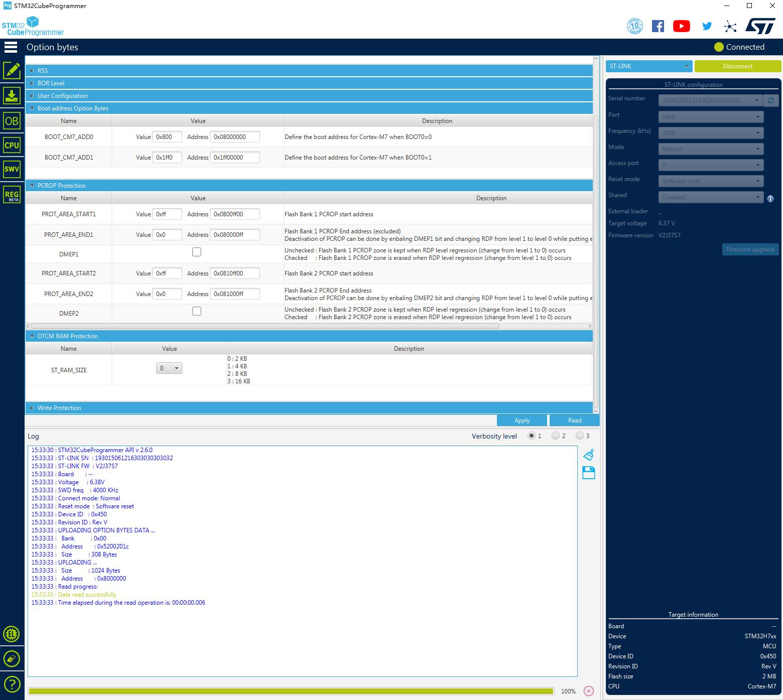
Task: Open Erasing & Programming download icon
Action: point(12,95)
